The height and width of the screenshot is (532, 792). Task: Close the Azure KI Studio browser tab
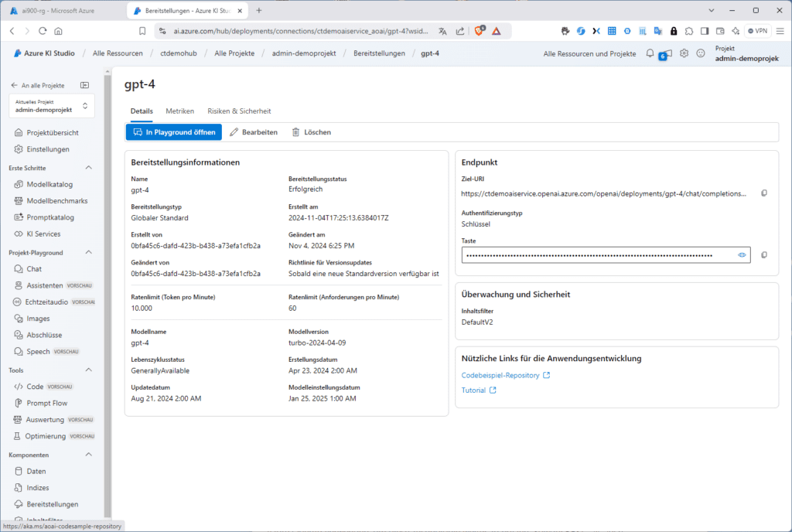tap(240, 11)
